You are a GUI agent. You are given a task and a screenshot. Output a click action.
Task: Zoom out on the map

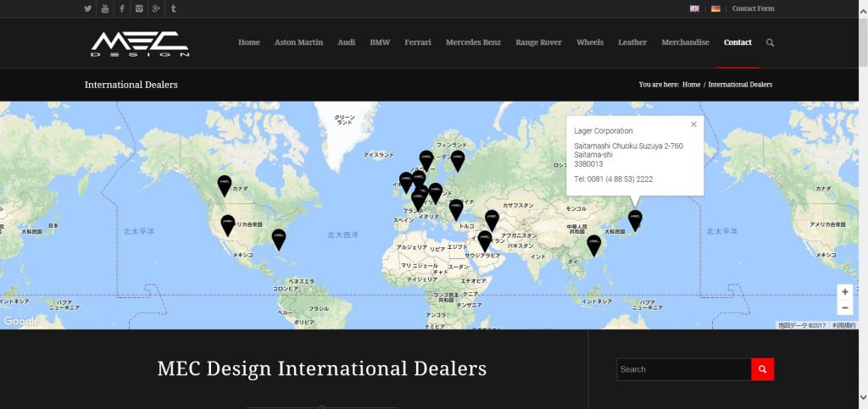pos(844,308)
